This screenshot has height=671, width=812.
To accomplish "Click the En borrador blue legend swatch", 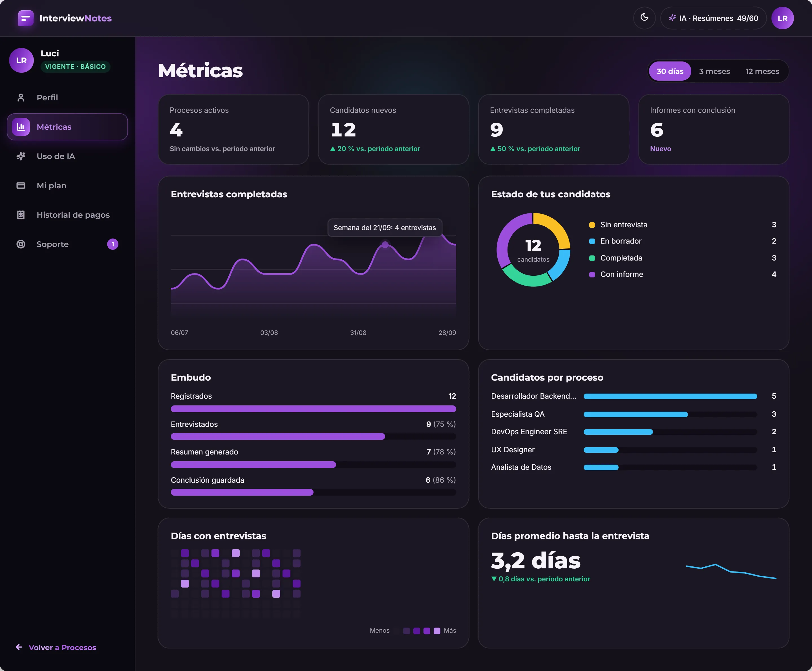I will click(592, 241).
